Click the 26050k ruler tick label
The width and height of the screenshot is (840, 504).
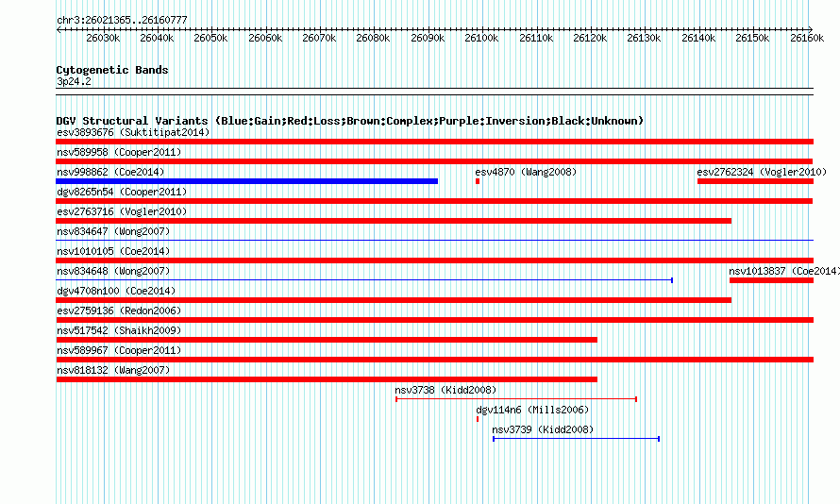click(211, 38)
